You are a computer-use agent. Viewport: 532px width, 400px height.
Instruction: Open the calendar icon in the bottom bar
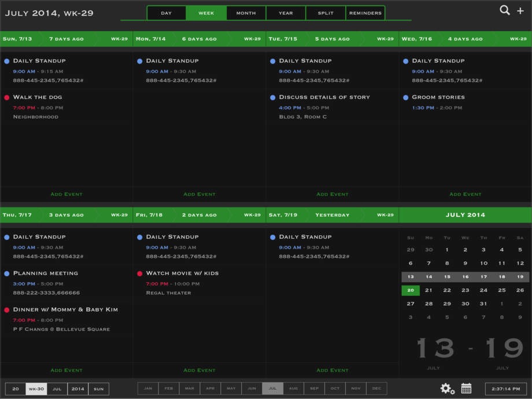[466, 388]
